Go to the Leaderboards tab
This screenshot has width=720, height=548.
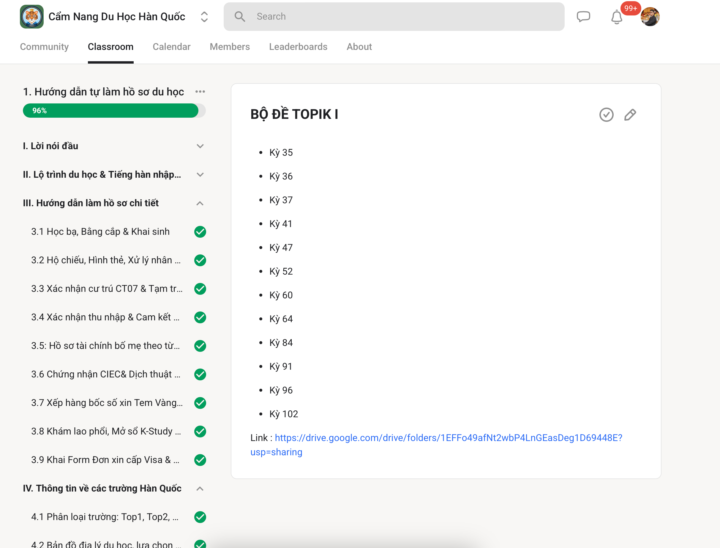pos(298,46)
